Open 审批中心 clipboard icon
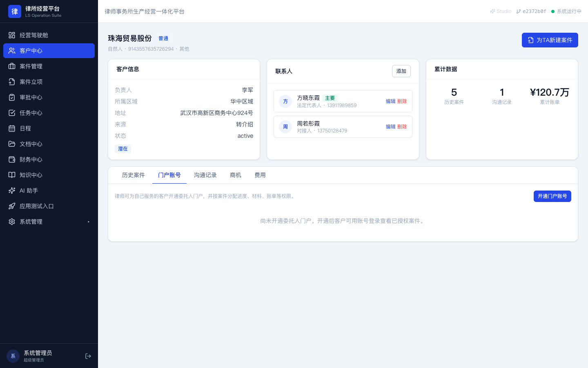The image size is (588, 368). coord(12,97)
